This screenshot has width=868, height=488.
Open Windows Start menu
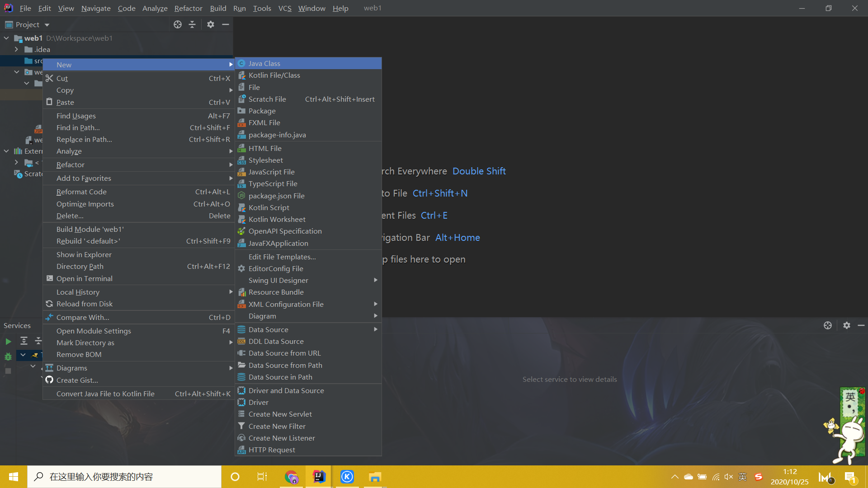click(x=13, y=477)
